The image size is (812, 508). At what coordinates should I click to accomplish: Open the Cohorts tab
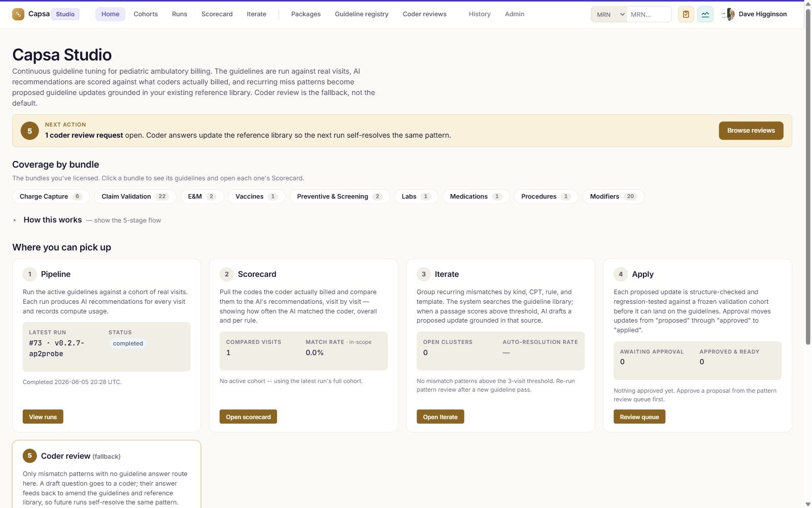tap(146, 14)
